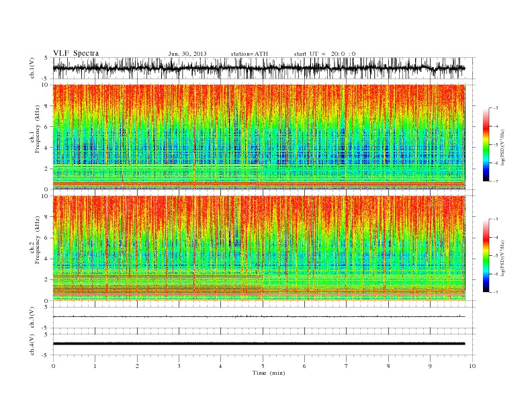Click the 'ch.4(V)' axis label
The width and height of the screenshot is (532, 411).
click(32, 345)
